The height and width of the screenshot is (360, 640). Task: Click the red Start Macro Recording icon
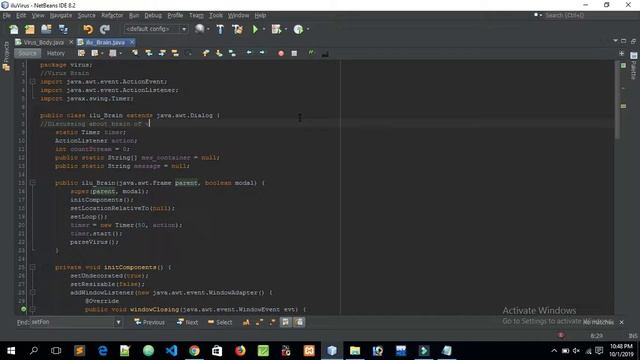281,53
